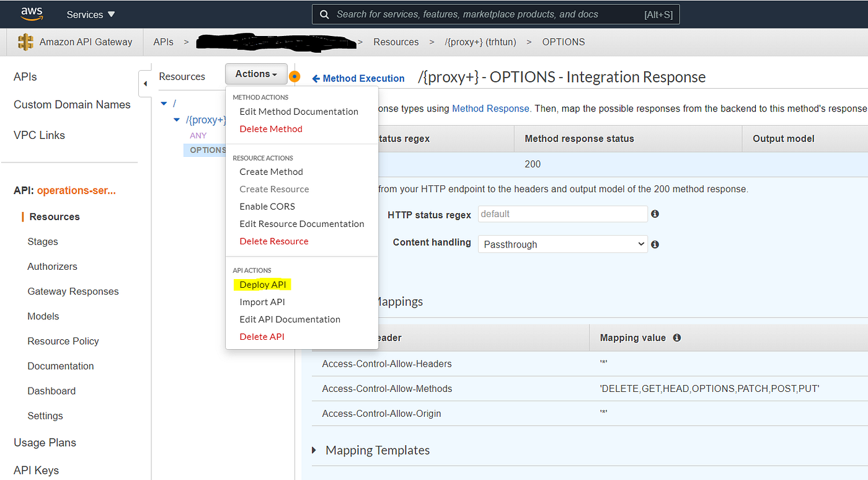Open Models page
The width and height of the screenshot is (868, 480).
(43, 316)
